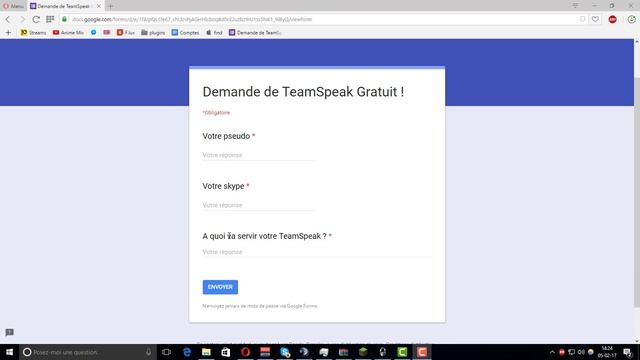This screenshot has width=640, height=360.
Task: Close the Demande de TeamSpeak tab
Action: coord(99,6)
